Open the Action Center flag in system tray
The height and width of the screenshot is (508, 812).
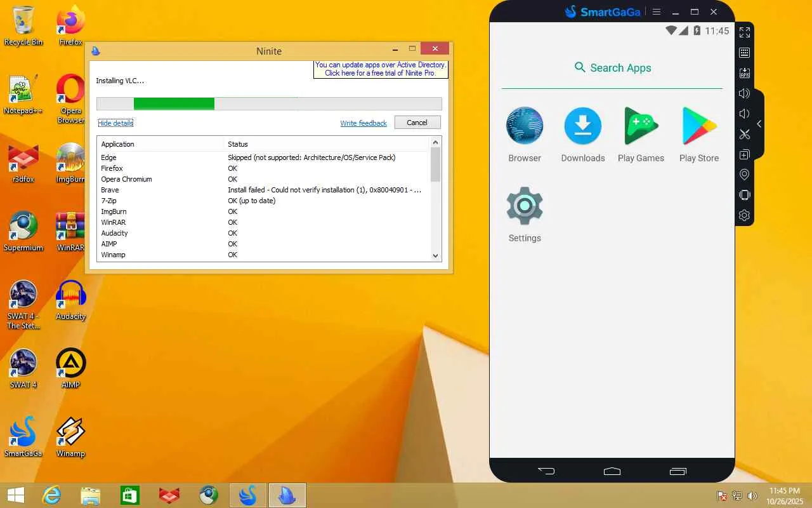coord(722,496)
